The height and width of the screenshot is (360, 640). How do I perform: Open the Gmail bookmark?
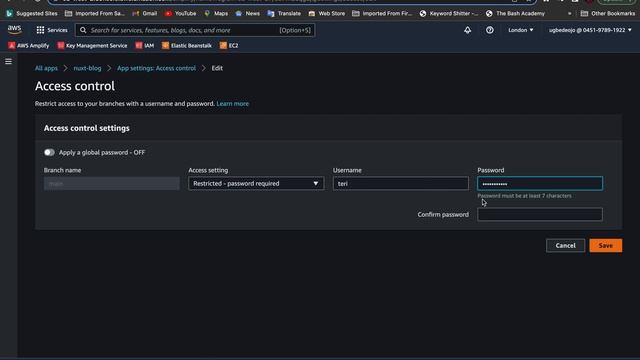click(x=144, y=13)
